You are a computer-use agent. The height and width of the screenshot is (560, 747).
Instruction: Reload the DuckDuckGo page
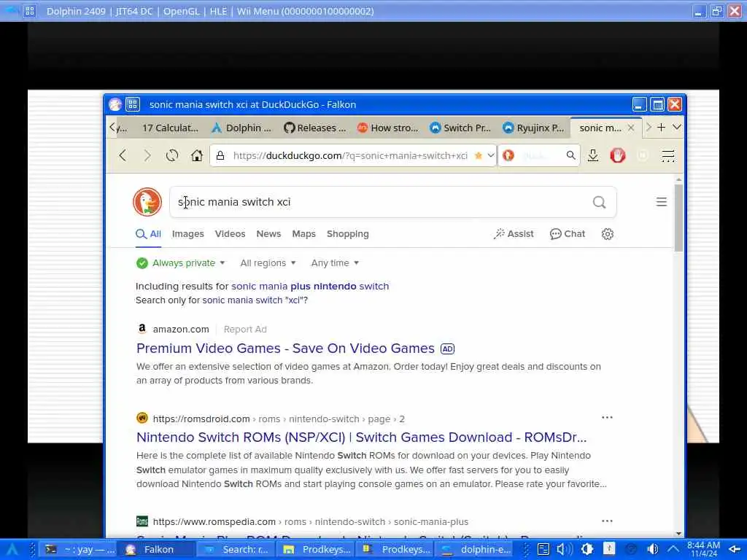click(172, 155)
